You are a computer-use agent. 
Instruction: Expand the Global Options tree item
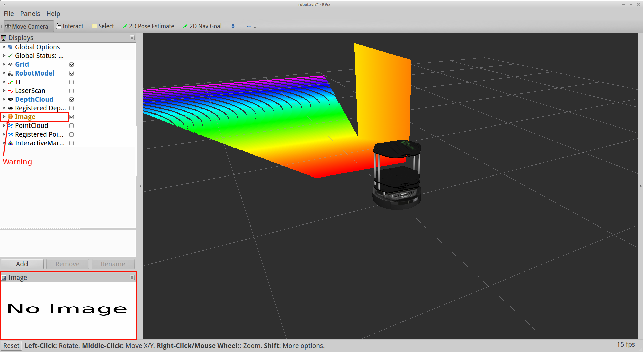[x=4, y=47]
